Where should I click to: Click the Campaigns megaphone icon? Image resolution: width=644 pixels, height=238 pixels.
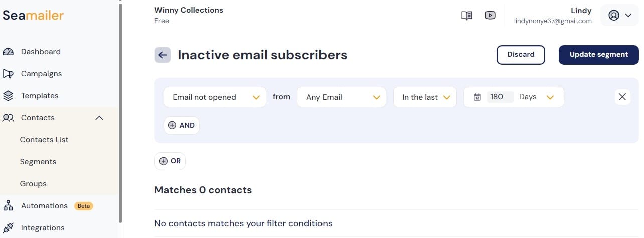(x=8, y=74)
